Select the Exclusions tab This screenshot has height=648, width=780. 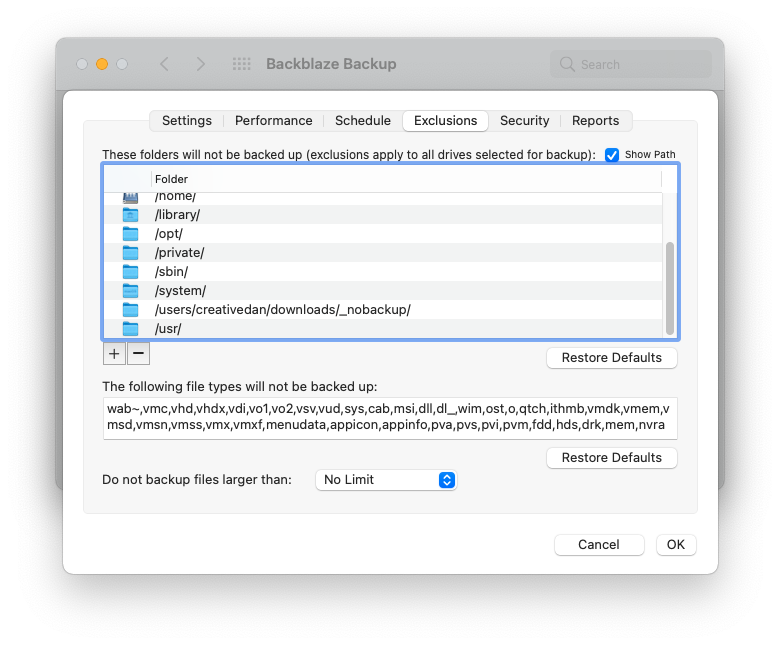pos(445,121)
